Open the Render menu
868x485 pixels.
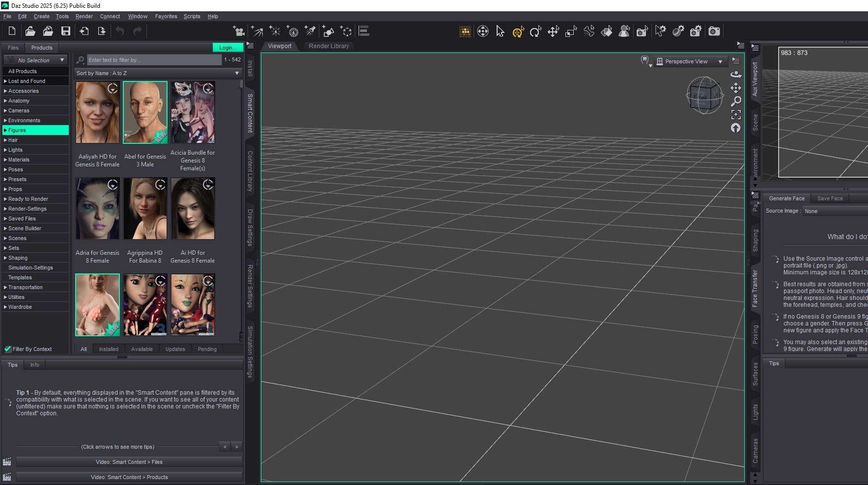[x=84, y=16]
